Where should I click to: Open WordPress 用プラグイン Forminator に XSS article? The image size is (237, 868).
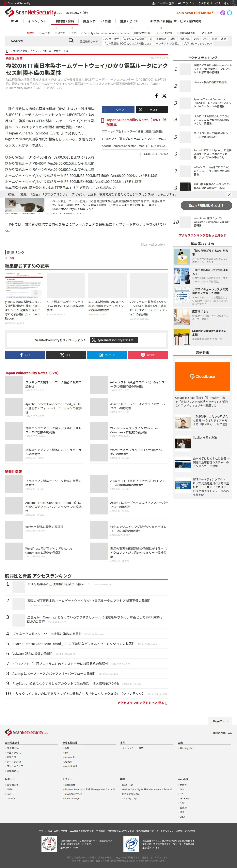136,452
